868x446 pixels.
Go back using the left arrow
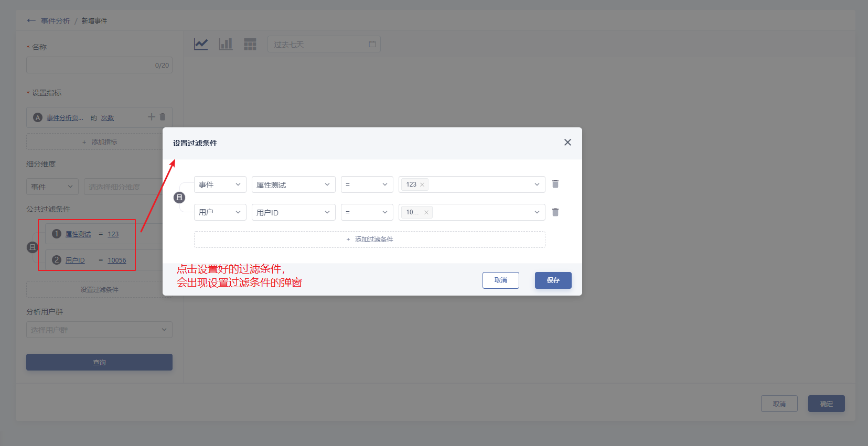click(31, 21)
